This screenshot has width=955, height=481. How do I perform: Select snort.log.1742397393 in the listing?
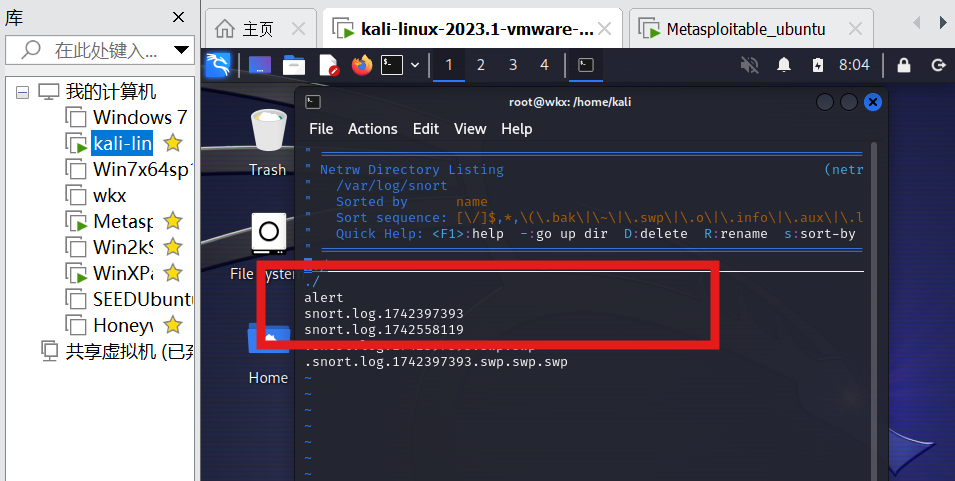point(384,314)
